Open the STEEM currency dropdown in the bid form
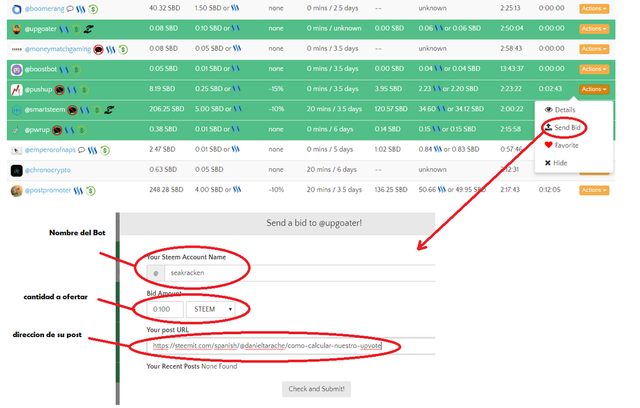Screen dimensions: 640x408 [x=211, y=309]
